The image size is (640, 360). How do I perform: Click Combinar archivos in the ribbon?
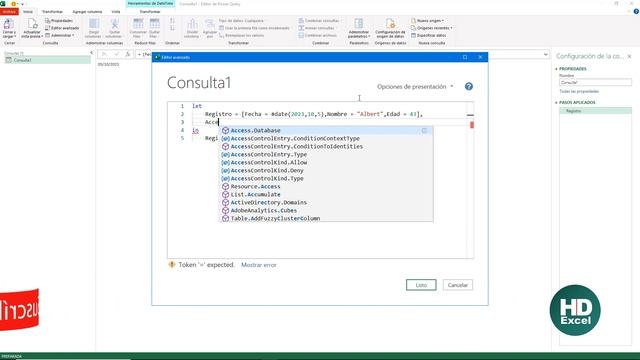pos(318,35)
